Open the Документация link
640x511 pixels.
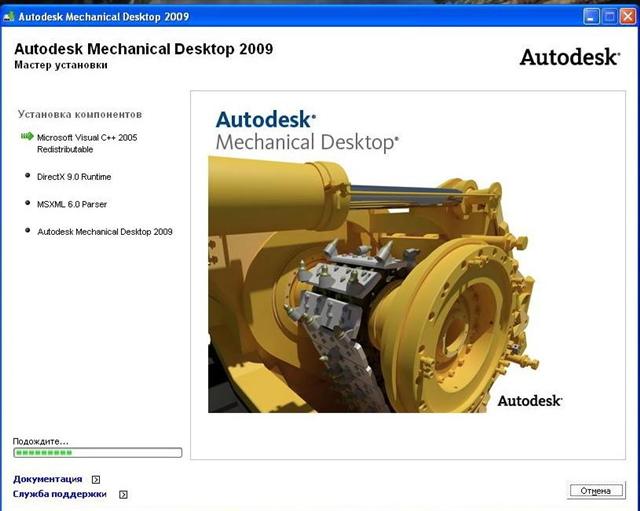click(x=47, y=479)
